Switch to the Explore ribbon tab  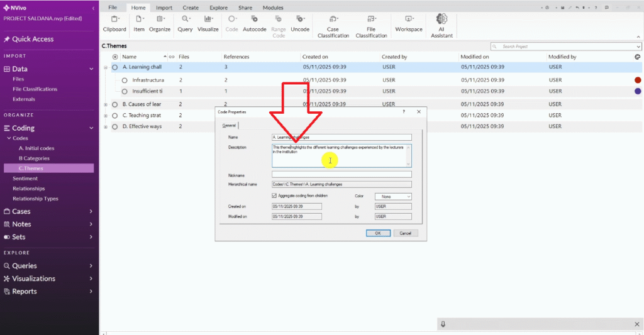click(x=218, y=8)
